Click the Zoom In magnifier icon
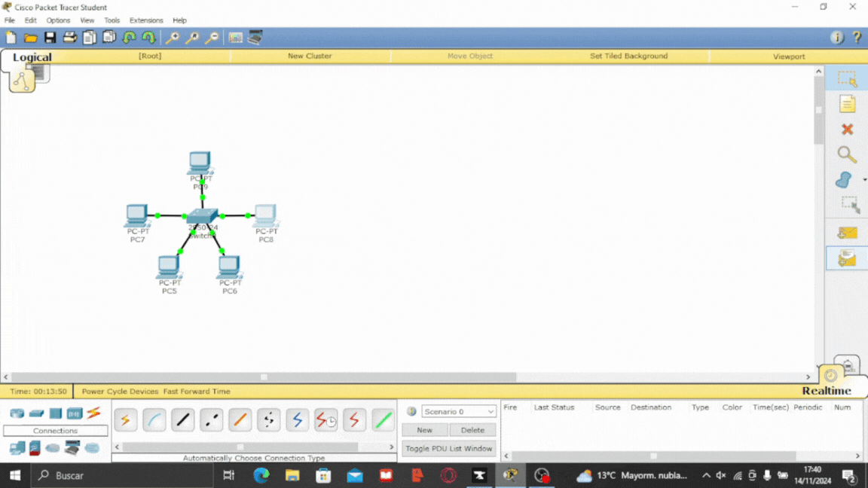868x488 pixels. 173,38
